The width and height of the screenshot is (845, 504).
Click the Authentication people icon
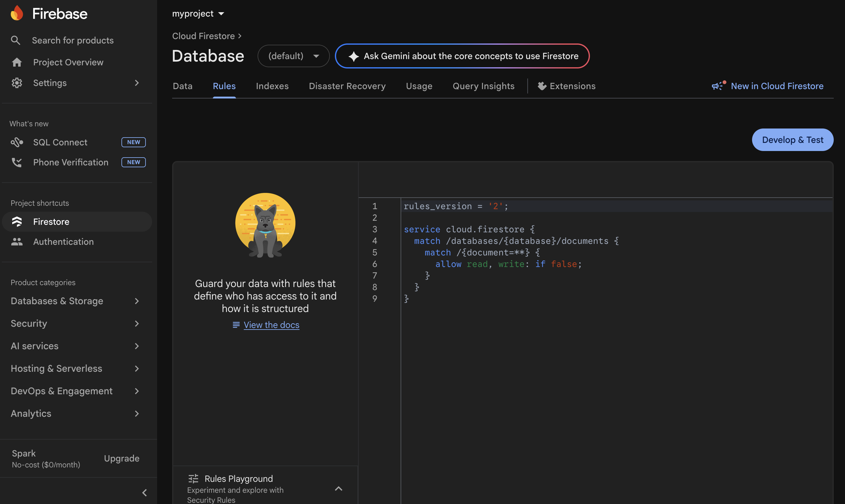[17, 241]
